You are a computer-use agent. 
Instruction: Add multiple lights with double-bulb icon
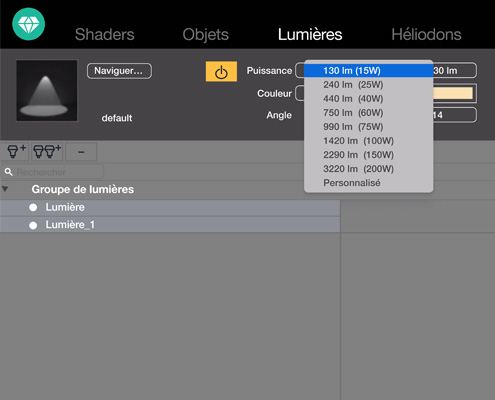click(47, 152)
